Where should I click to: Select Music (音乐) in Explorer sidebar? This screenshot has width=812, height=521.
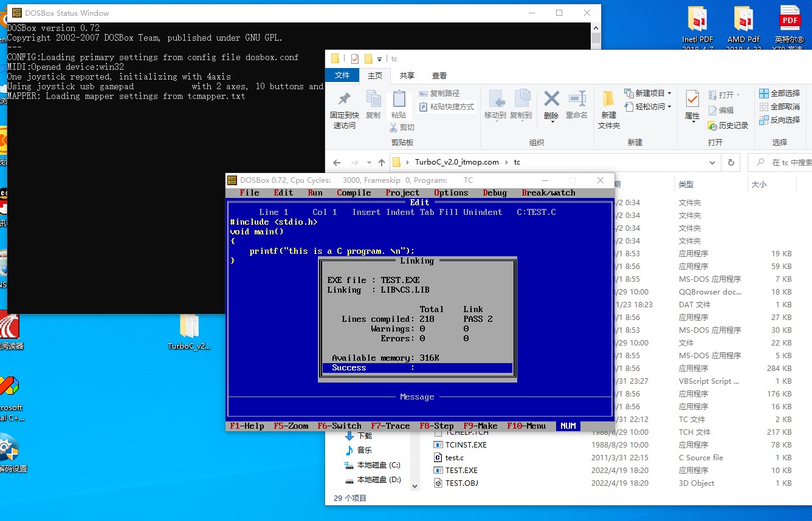(x=358, y=451)
